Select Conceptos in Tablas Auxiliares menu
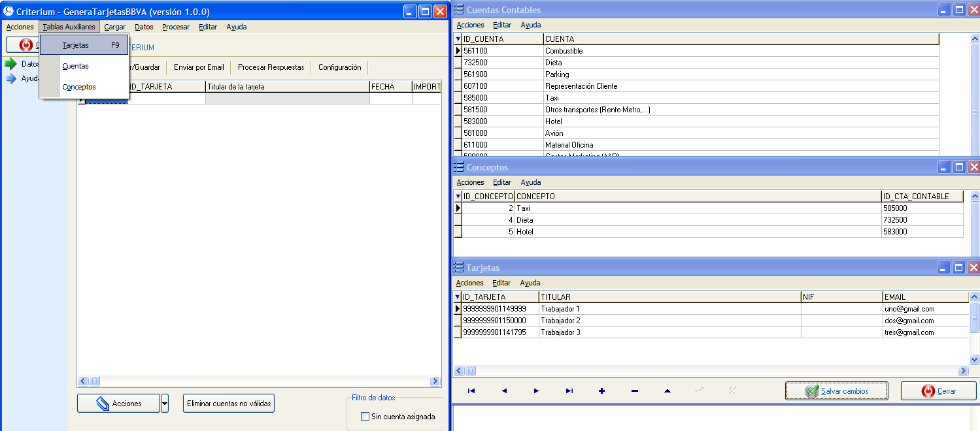This screenshot has width=980, height=431. [x=84, y=87]
